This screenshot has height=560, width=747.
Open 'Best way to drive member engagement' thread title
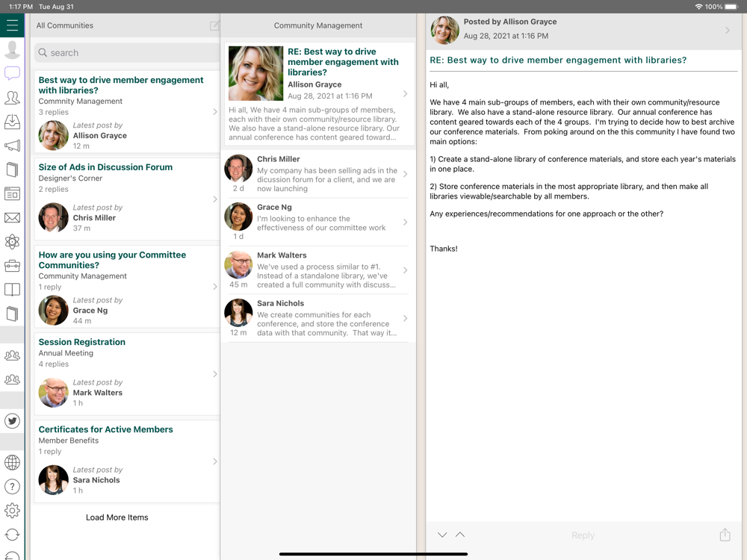tap(121, 85)
